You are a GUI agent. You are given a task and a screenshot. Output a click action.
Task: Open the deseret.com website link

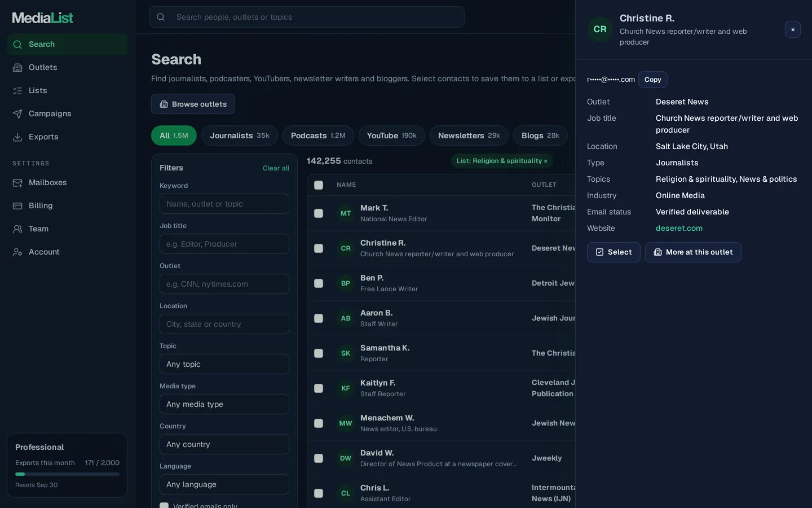pos(679,228)
